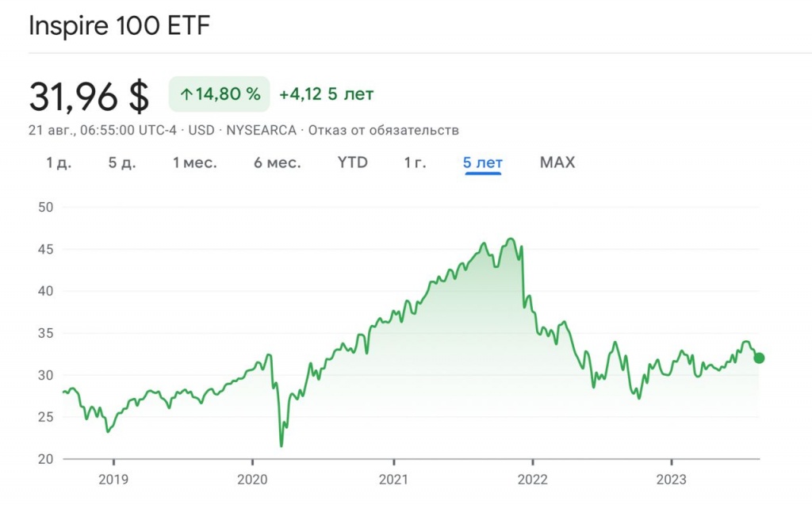Viewport: 812px width, 505px height.
Task: Open the "Отказ от обязательств" disclaimer link
Action: click(383, 130)
